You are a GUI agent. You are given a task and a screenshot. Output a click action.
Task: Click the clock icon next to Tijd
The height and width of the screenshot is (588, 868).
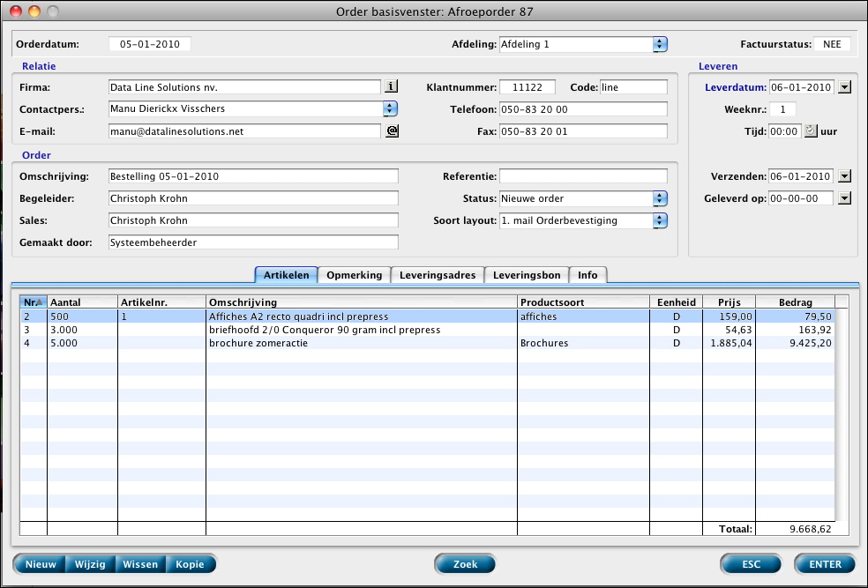coord(810,131)
